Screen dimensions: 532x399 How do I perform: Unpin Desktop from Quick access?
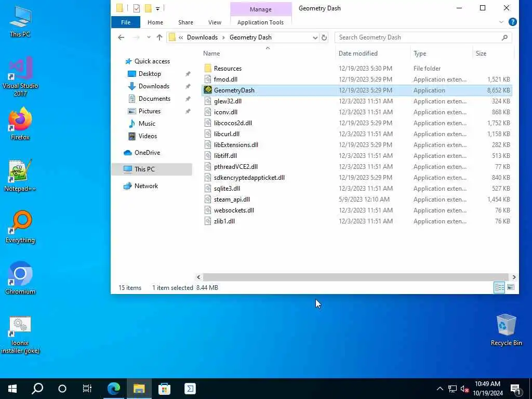tap(188, 74)
